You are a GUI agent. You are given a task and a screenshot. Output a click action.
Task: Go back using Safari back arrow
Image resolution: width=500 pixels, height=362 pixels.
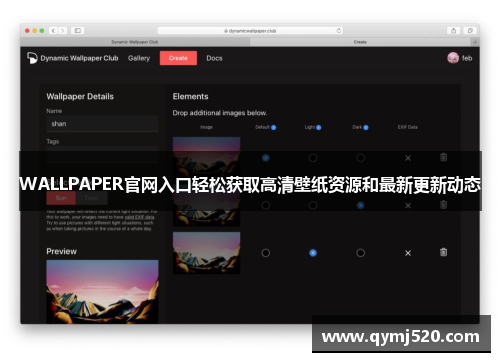click(x=53, y=31)
